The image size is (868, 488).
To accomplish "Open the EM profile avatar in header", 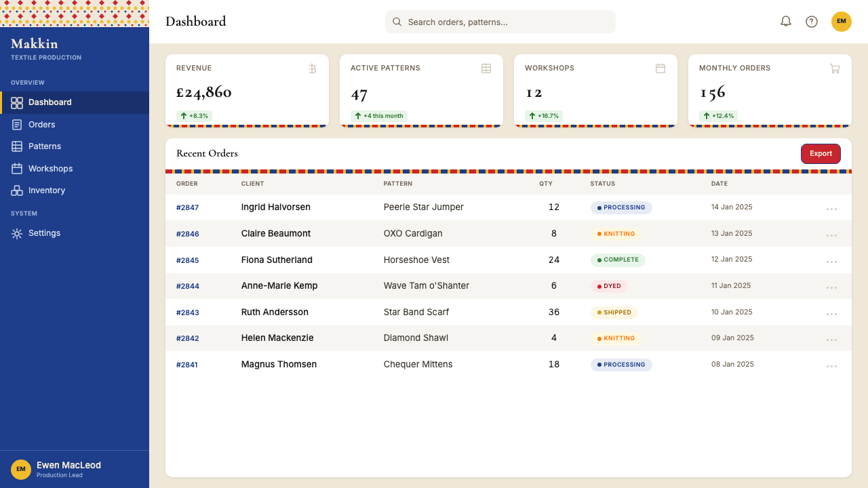I will pyautogui.click(x=842, y=22).
